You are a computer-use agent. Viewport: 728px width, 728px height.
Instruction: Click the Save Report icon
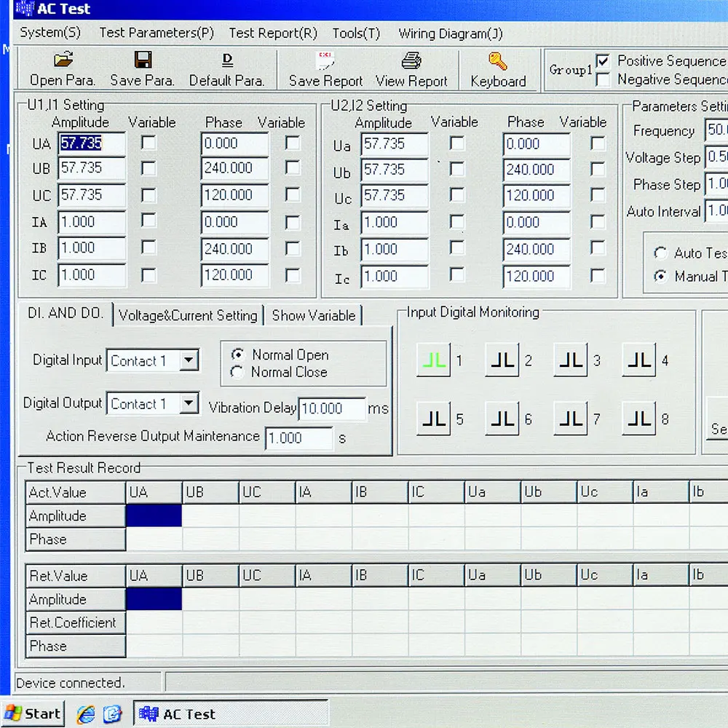coord(325,60)
